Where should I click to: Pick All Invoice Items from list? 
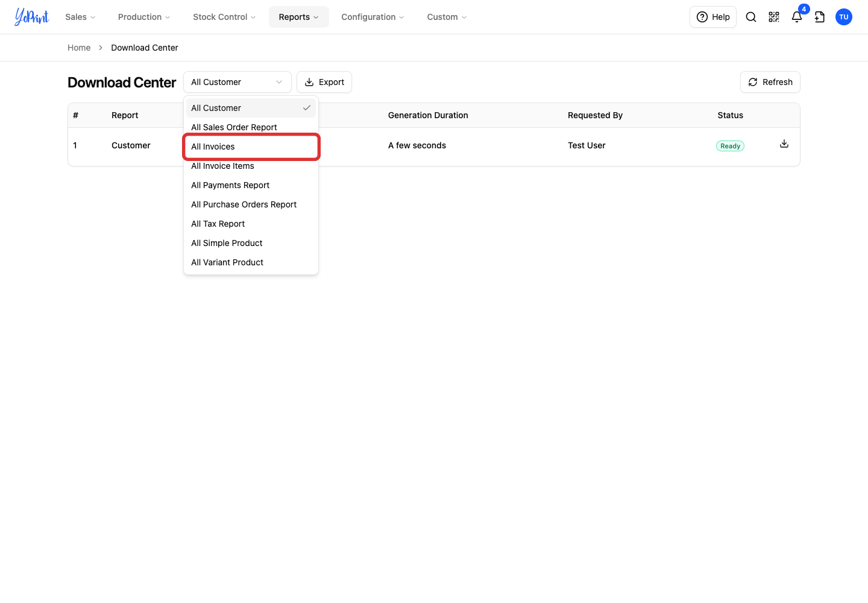pos(251,166)
